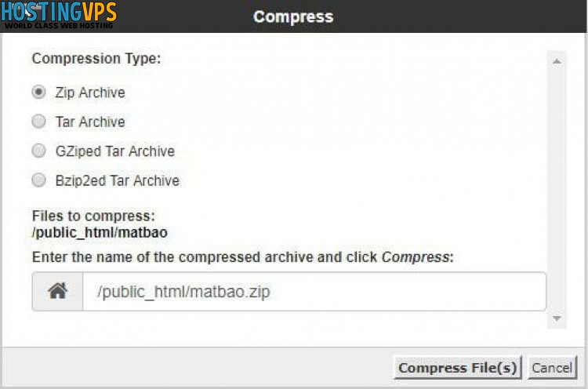Screen dimensions: 588x389
Task: Select the Tar Archive radio button
Action: pyautogui.click(x=38, y=121)
